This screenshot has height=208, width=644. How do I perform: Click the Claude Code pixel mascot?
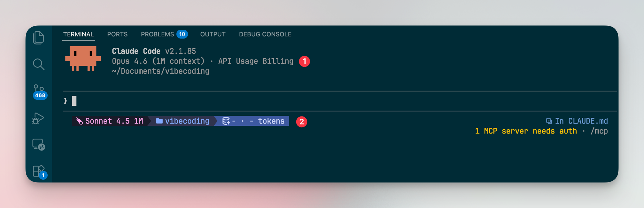pyautogui.click(x=83, y=58)
